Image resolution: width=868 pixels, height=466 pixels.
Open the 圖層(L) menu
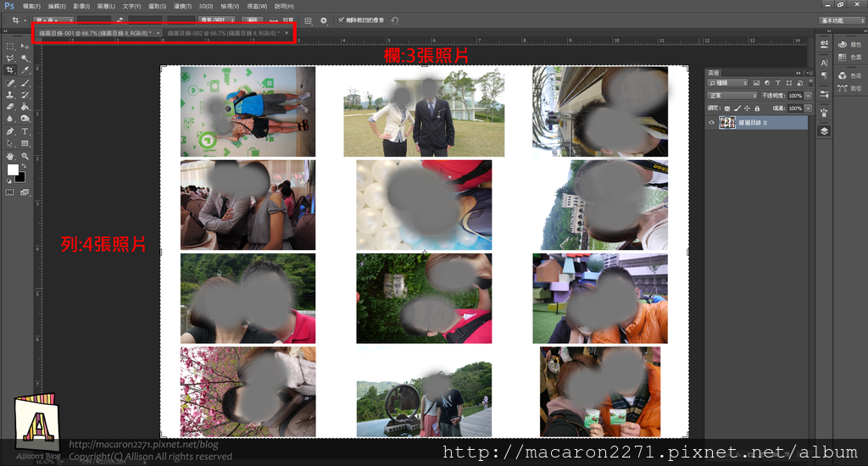106,6
